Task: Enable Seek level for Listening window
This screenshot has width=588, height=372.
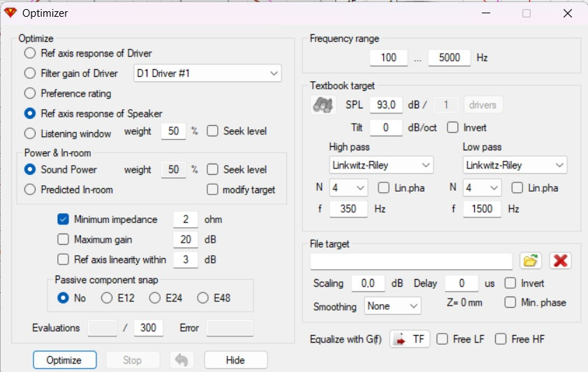Action: tap(212, 131)
